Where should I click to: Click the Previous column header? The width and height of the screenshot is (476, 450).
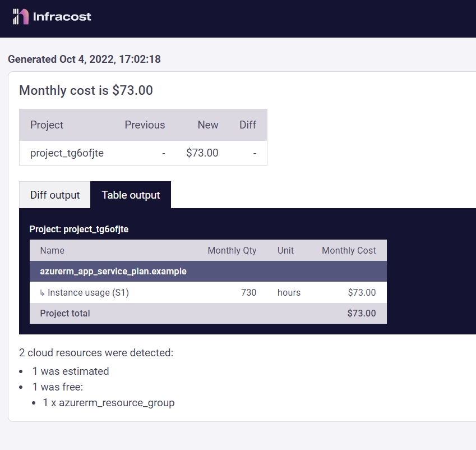point(145,125)
